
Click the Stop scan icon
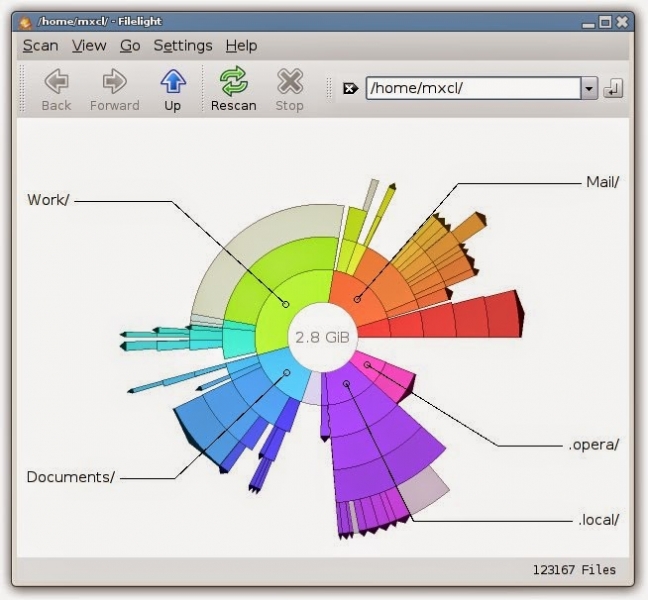click(289, 82)
